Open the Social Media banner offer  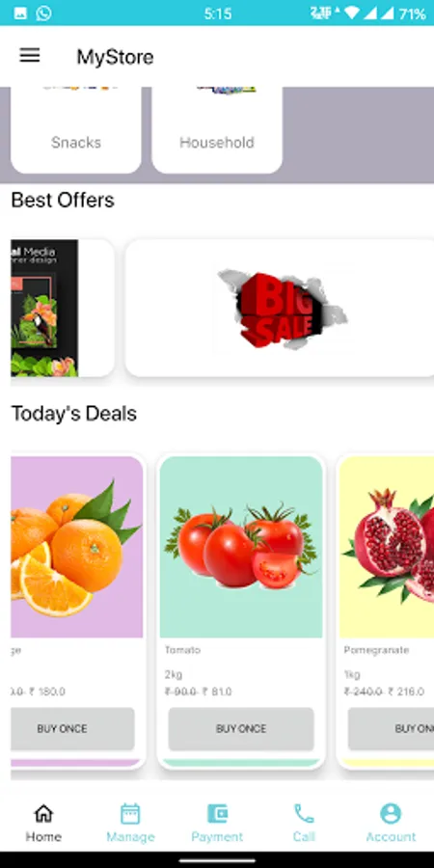(x=62, y=309)
